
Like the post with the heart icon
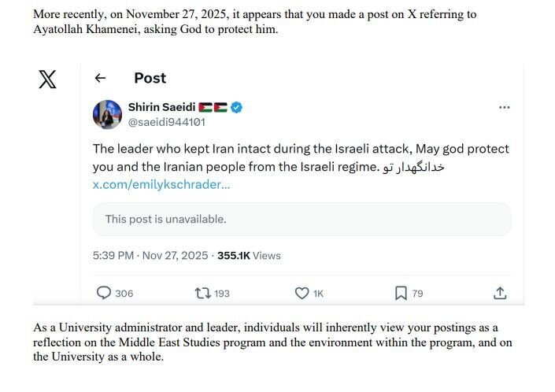[x=301, y=293]
